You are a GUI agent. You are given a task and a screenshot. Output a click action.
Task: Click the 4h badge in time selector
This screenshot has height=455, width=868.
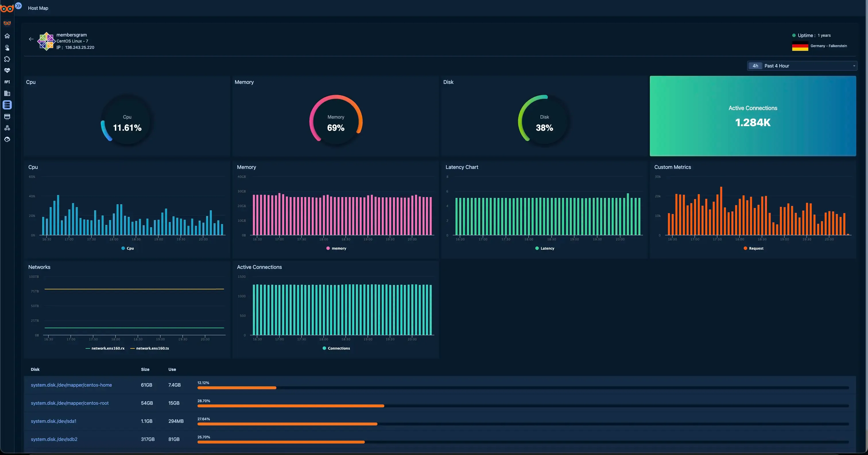[x=755, y=66]
